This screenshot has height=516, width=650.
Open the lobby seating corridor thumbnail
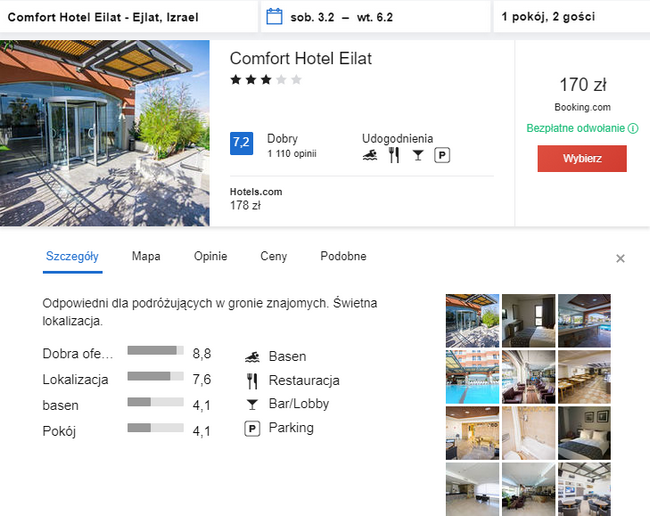(x=529, y=377)
